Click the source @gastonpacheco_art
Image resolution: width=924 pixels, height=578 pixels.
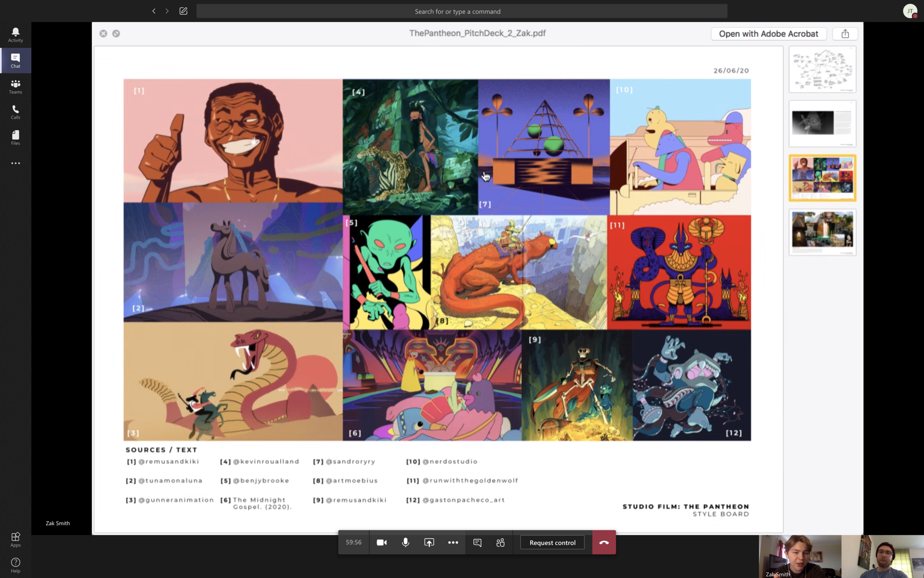(463, 500)
